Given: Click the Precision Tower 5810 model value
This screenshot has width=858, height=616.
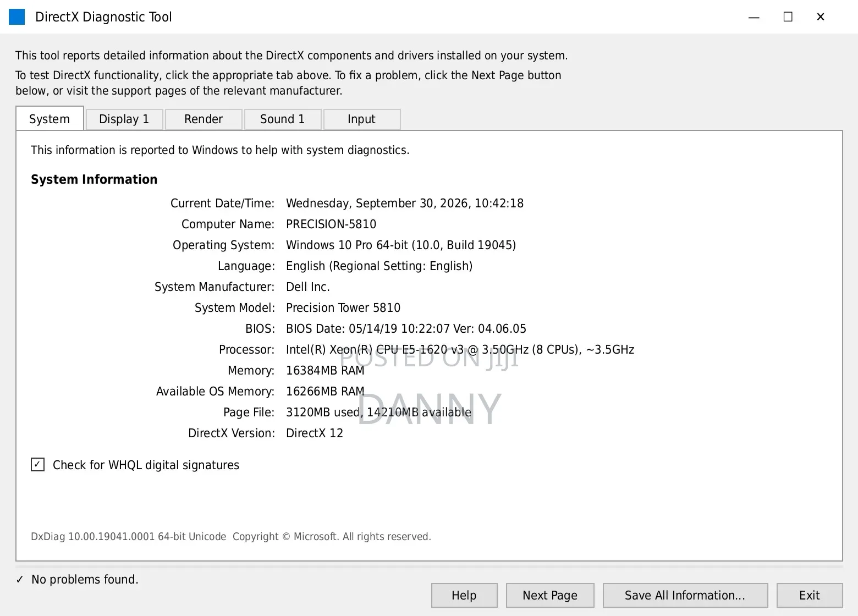Looking at the screenshot, I should tap(343, 308).
